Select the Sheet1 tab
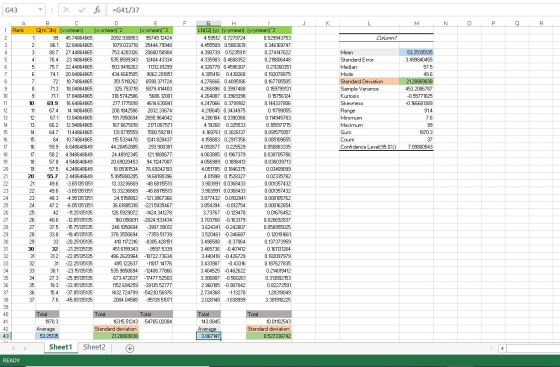560x367 pixels. point(60,347)
